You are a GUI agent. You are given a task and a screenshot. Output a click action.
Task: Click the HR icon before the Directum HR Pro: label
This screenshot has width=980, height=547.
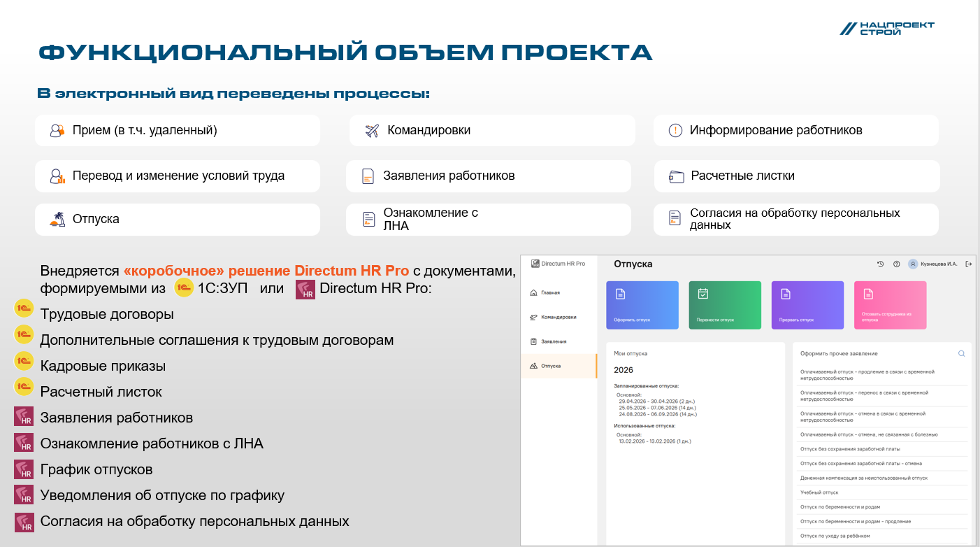pos(305,290)
